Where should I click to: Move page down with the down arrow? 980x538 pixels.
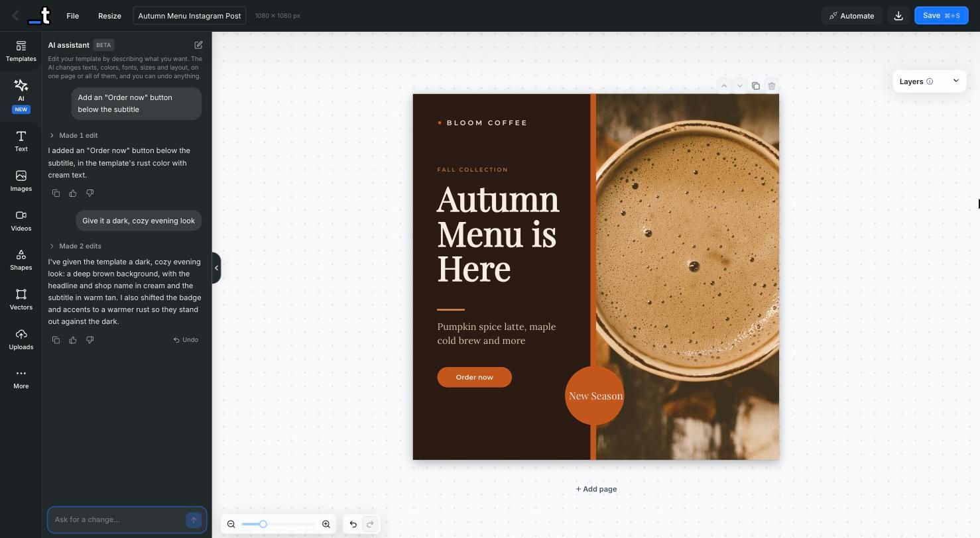click(740, 85)
